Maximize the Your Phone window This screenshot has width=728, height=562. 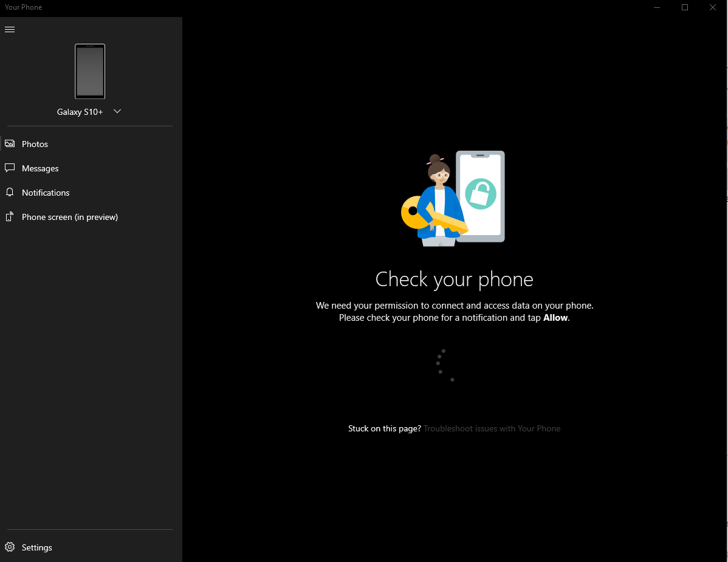coord(685,7)
